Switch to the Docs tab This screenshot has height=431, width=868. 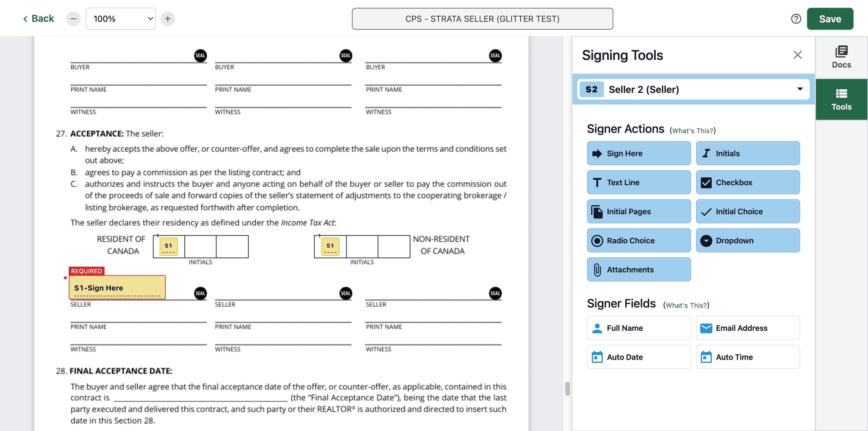pos(841,58)
